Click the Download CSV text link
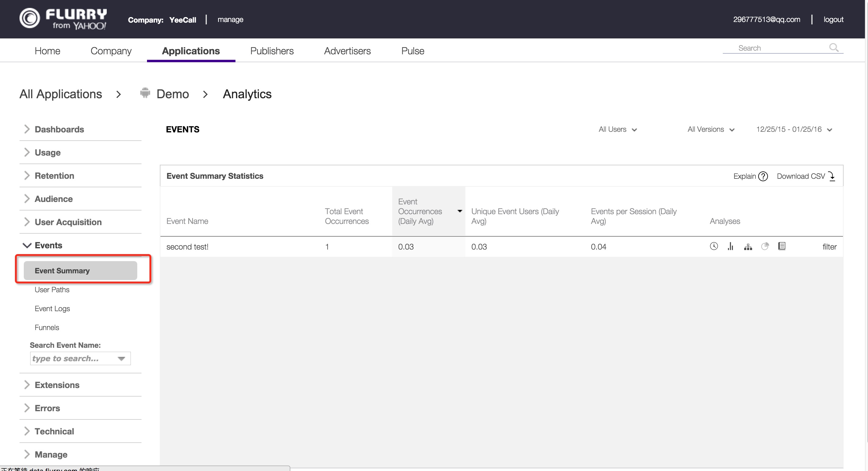868x471 pixels. 801,176
